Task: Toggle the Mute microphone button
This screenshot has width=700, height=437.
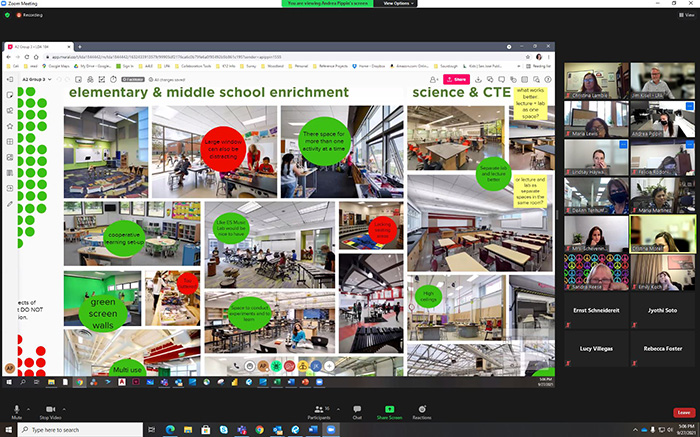Action: 17,412
